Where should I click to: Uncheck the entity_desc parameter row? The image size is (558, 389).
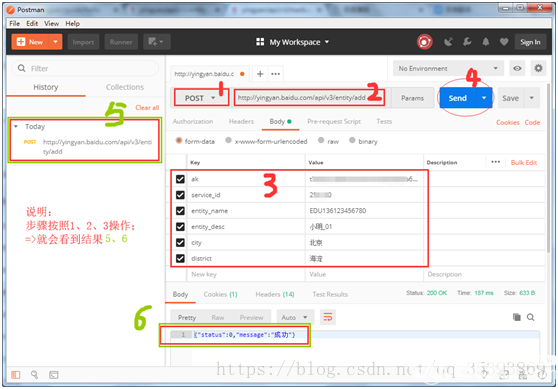[180, 227]
